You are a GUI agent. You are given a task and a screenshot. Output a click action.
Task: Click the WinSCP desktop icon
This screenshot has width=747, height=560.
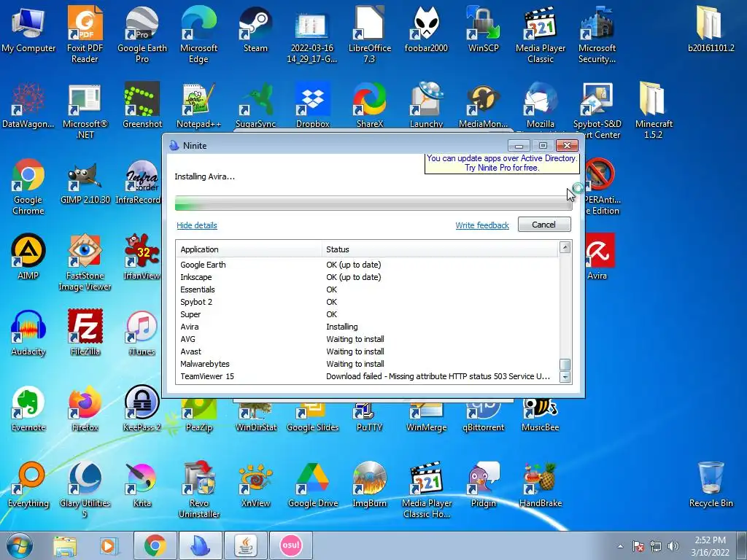tap(483, 29)
